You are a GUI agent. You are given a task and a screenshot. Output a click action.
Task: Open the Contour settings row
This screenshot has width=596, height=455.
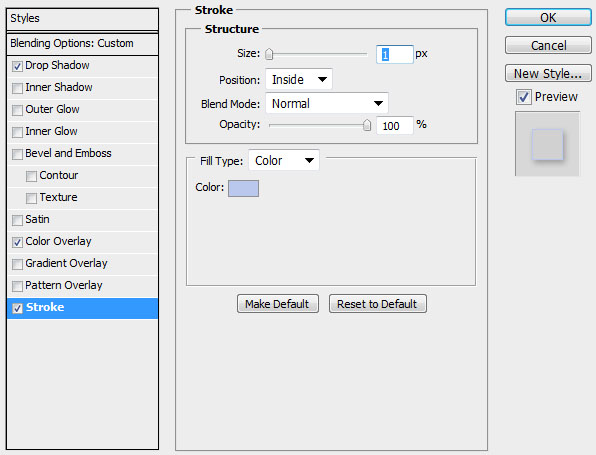point(82,176)
